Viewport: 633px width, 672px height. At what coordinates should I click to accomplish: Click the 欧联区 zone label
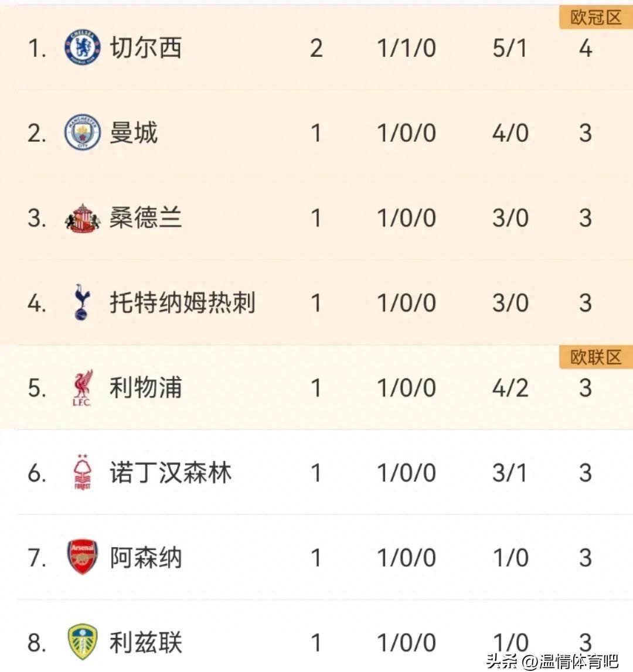pyautogui.click(x=595, y=357)
